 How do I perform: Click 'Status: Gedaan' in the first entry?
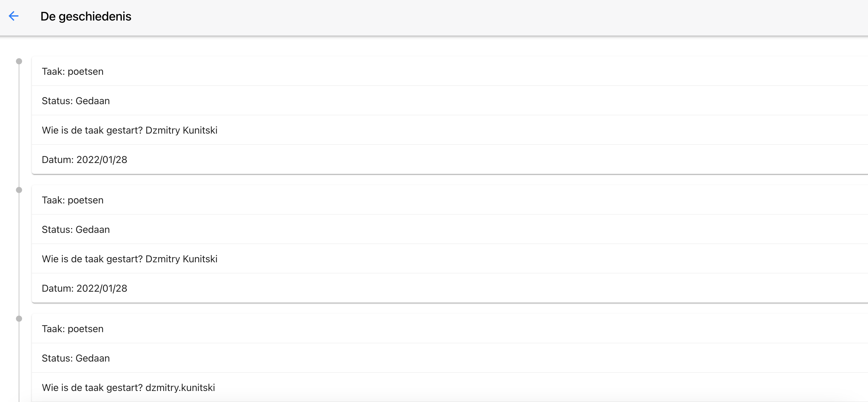click(75, 101)
